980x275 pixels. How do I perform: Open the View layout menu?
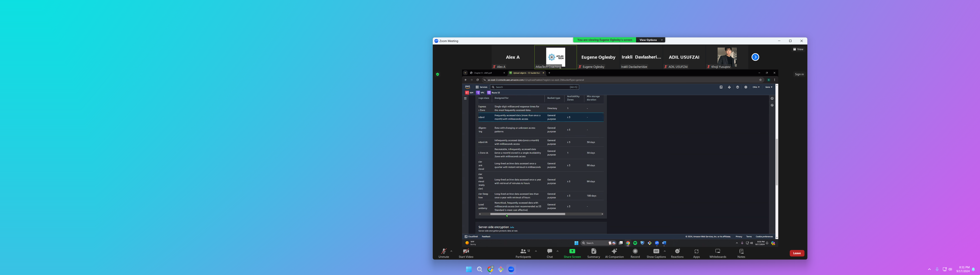tap(798, 49)
